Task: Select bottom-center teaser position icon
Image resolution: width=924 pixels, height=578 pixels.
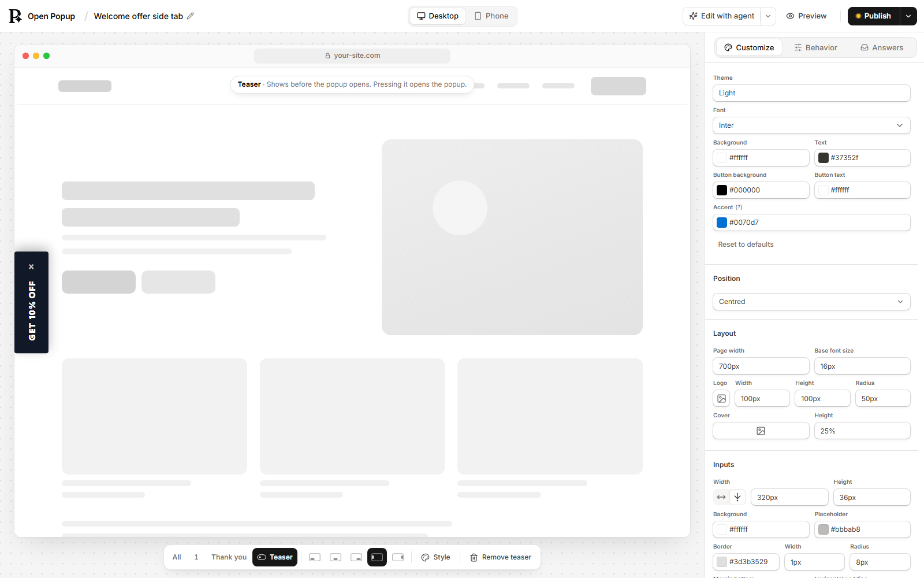Action: coord(336,557)
